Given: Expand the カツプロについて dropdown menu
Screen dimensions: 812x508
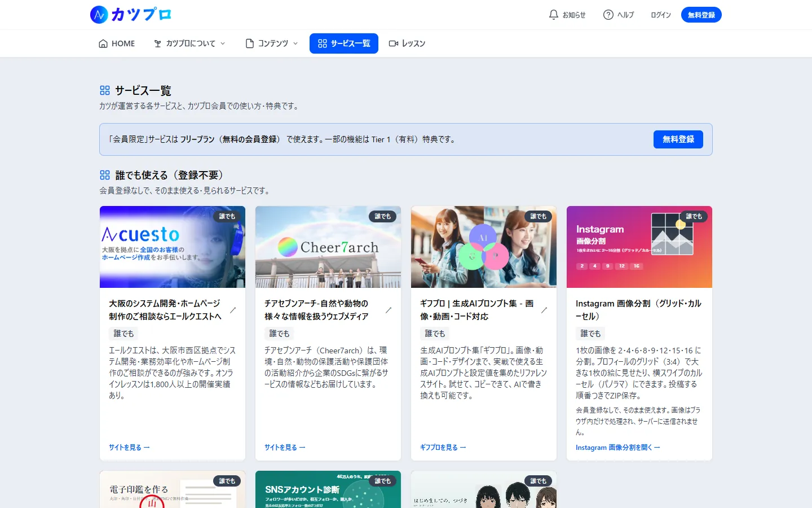Looking at the screenshot, I should (x=190, y=43).
